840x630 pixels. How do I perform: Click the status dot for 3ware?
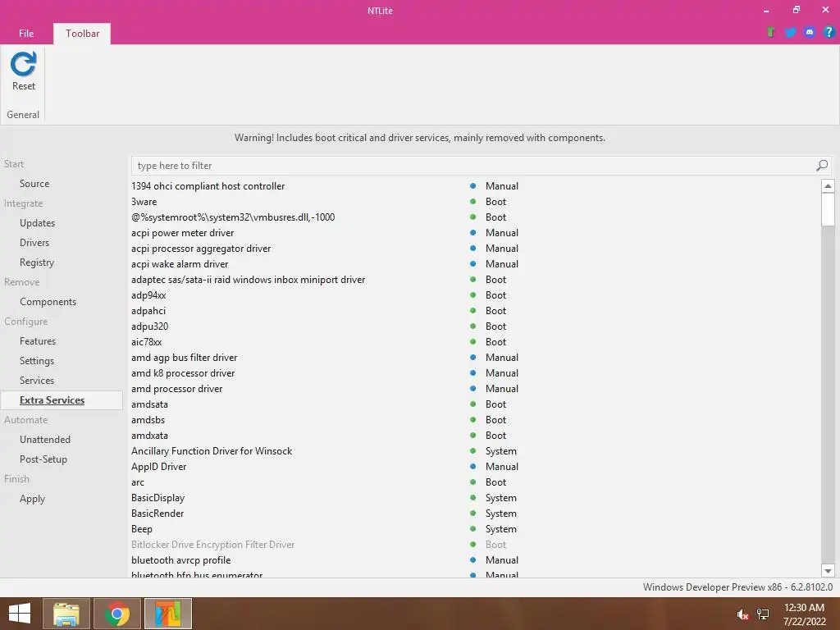pyautogui.click(x=473, y=202)
